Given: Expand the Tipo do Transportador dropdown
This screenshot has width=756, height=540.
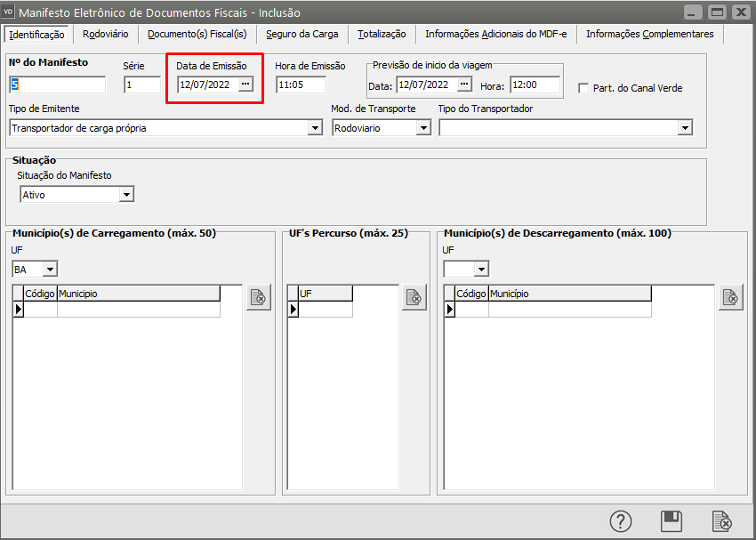Looking at the screenshot, I should click(x=685, y=128).
